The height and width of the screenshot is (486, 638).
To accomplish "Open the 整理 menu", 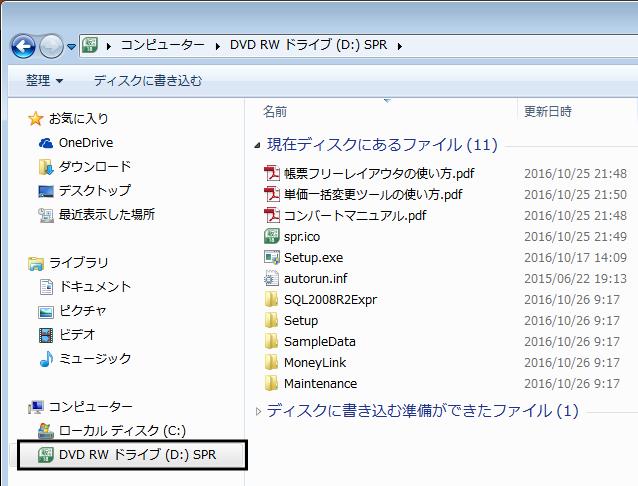I will (44, 81).
